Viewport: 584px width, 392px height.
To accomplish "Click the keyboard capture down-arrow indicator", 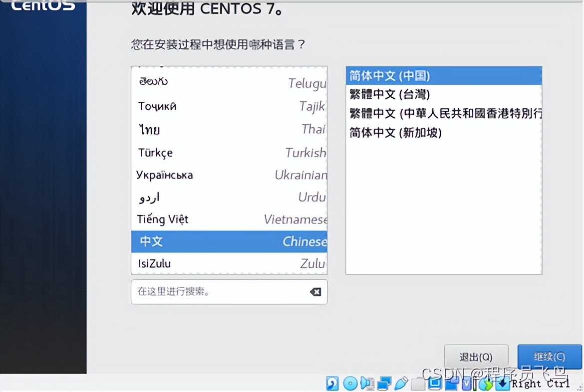I will [x=503, y=383].
